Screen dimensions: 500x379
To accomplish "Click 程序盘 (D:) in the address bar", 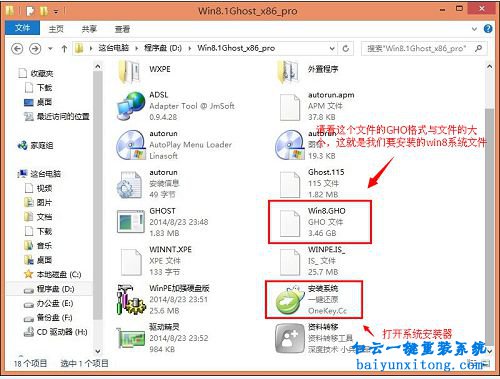I will (163, 48).
